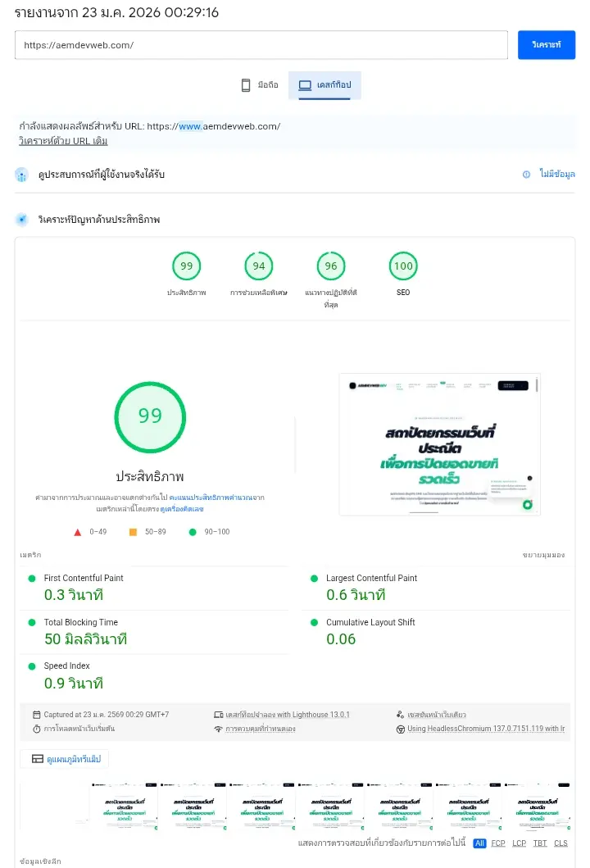Screen dimensions: 590x868
Task: Switch to the มือถือ (Mobile) tab
Action: 259,85
